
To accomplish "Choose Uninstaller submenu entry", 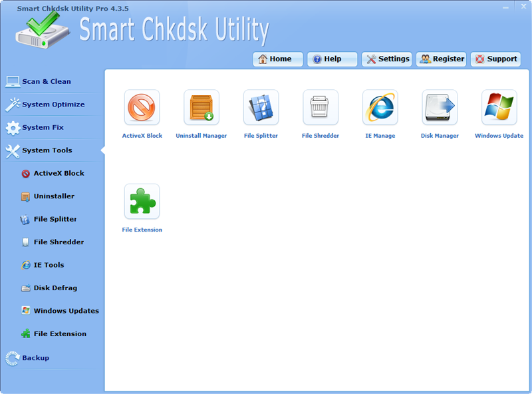I will [x=54, y=196].
